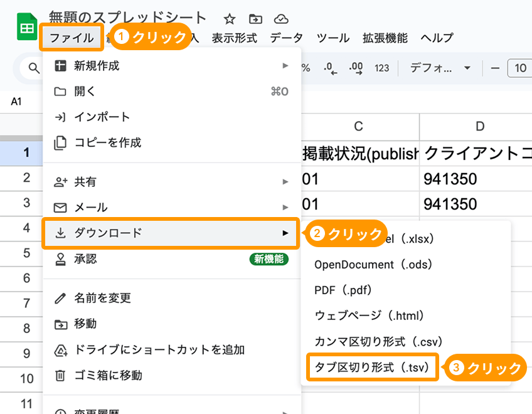Click cell D3 containing 941350

[476, 204]
